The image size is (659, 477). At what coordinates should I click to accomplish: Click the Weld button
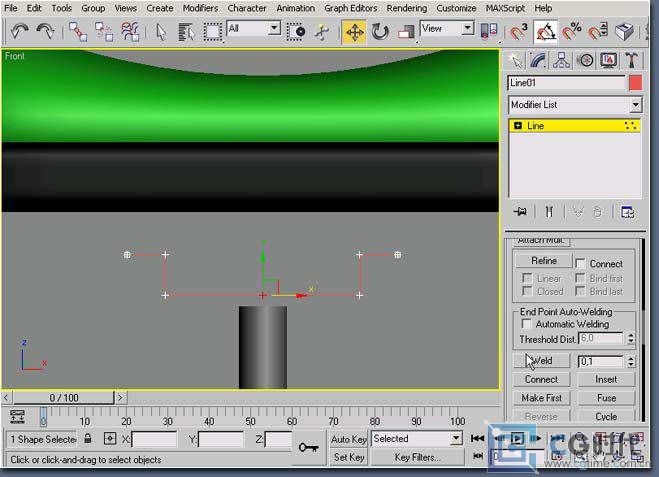541,361
